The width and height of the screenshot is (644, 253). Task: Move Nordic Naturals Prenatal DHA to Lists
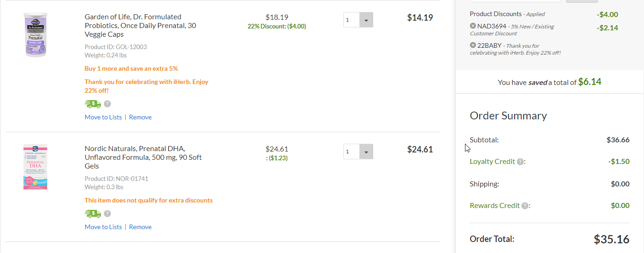[x=103, y=227]
